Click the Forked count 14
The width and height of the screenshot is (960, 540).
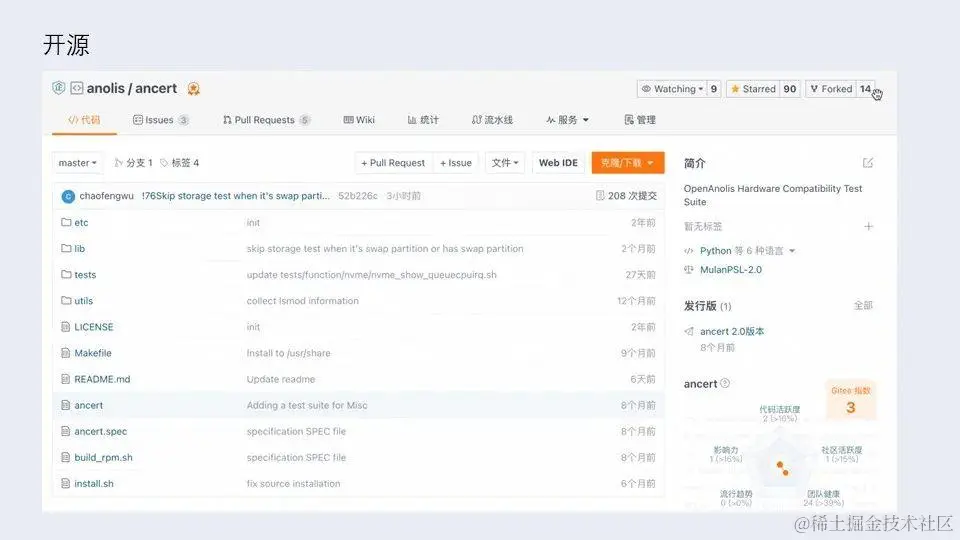click(x=865, y=89)
